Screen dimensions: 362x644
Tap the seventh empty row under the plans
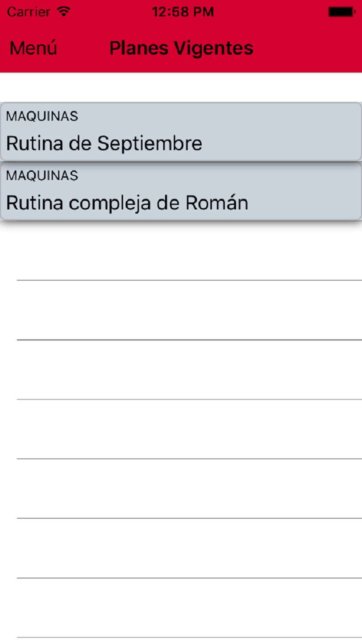(x=181, y=607)
